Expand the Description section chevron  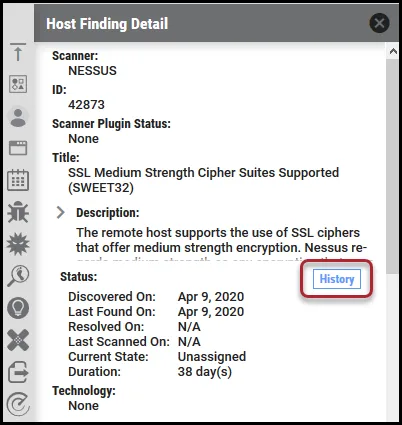tap(60, 212)
